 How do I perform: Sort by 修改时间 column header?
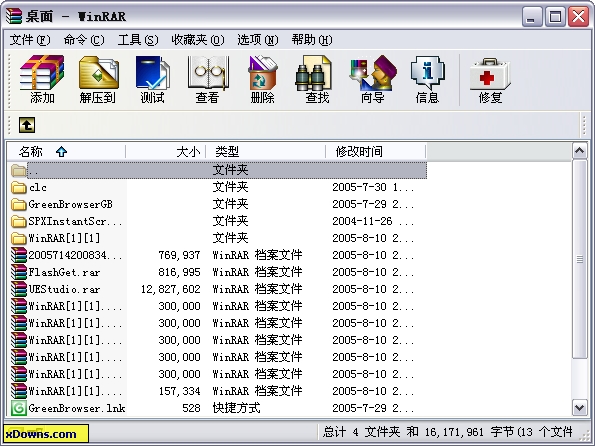point(376,151)
